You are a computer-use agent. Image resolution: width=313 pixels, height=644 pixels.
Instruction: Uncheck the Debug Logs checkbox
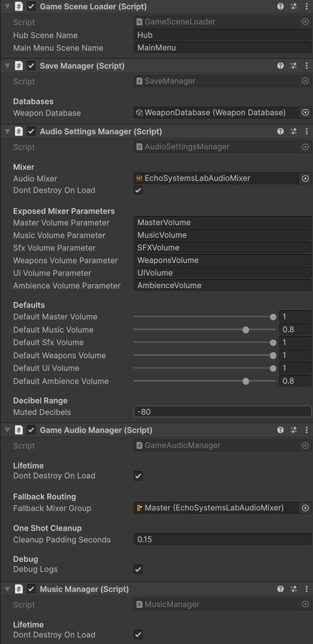coord(138,569)
